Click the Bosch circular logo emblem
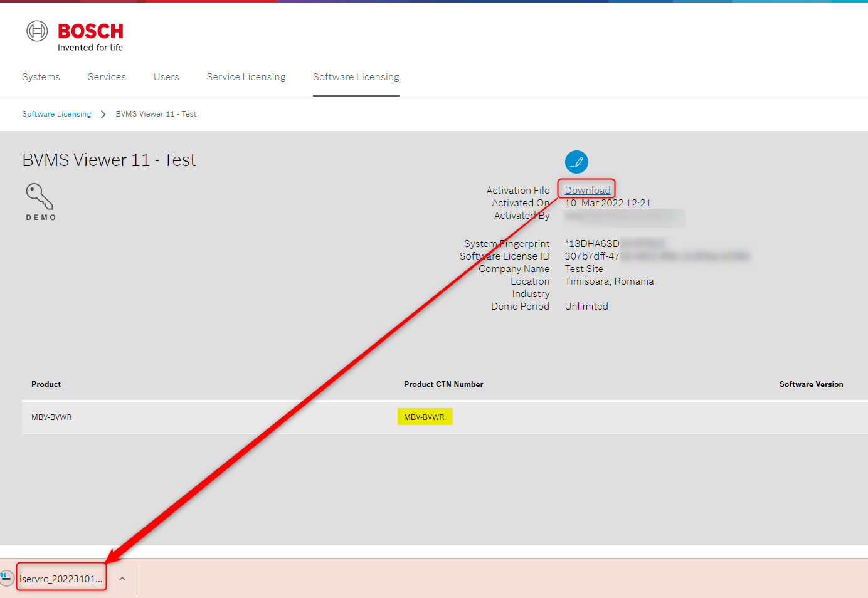Viewport: 868px width, 598px height. click(x=37, y=31)
